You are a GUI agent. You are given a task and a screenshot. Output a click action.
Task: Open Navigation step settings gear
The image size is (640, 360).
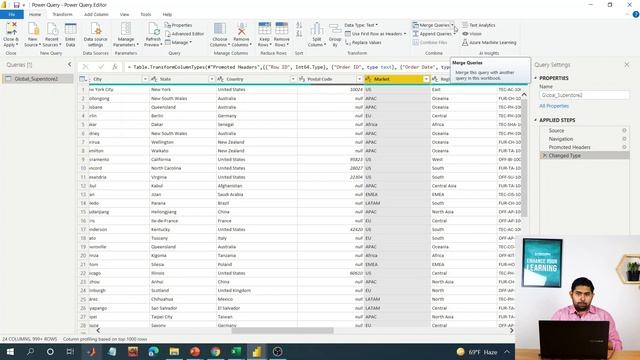(x=624, y=139)
